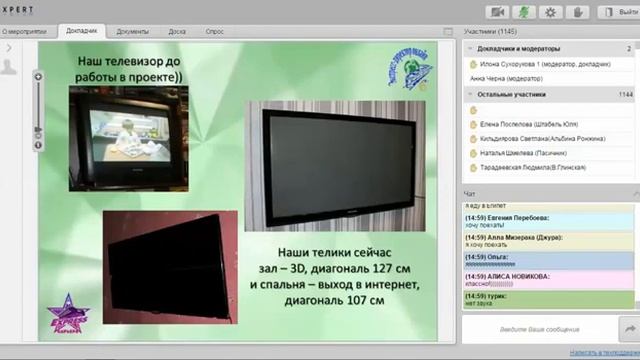Open the settings gear button
This screenshot has height=360, width=640.
point(550,12)
